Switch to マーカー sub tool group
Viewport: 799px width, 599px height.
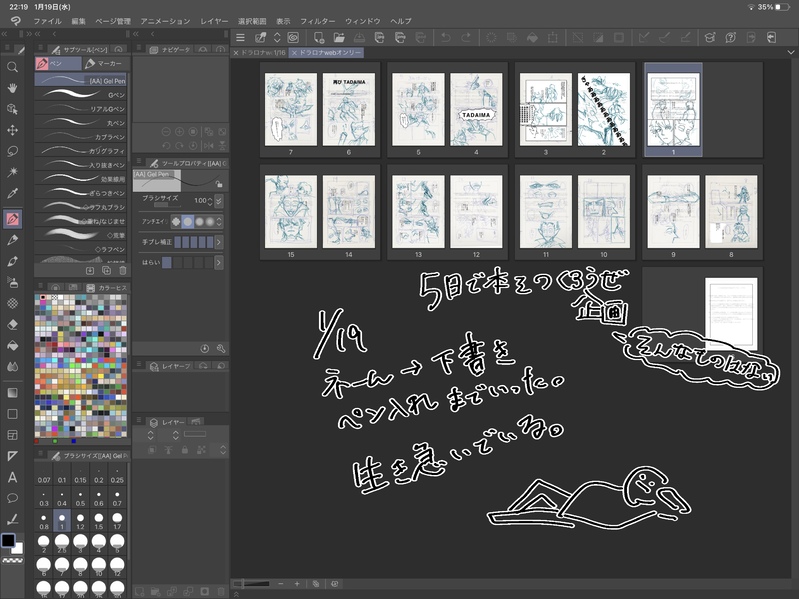pyautogui.click(x=106, y=63)
